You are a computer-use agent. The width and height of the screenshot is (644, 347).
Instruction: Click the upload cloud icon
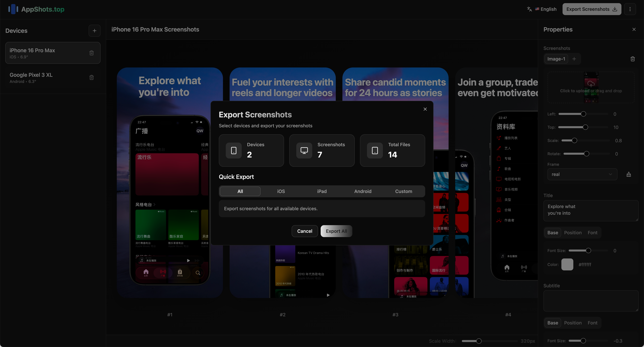591,84
